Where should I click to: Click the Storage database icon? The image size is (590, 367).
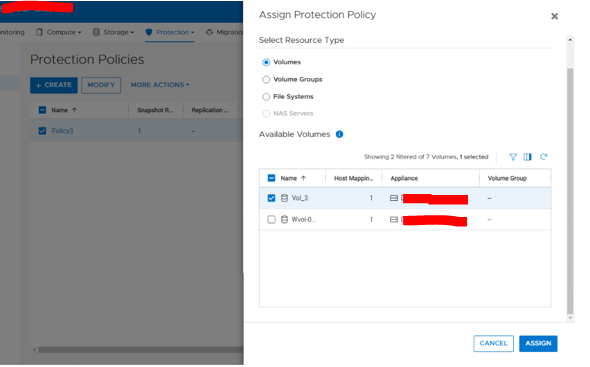click(x=96, y=32)
